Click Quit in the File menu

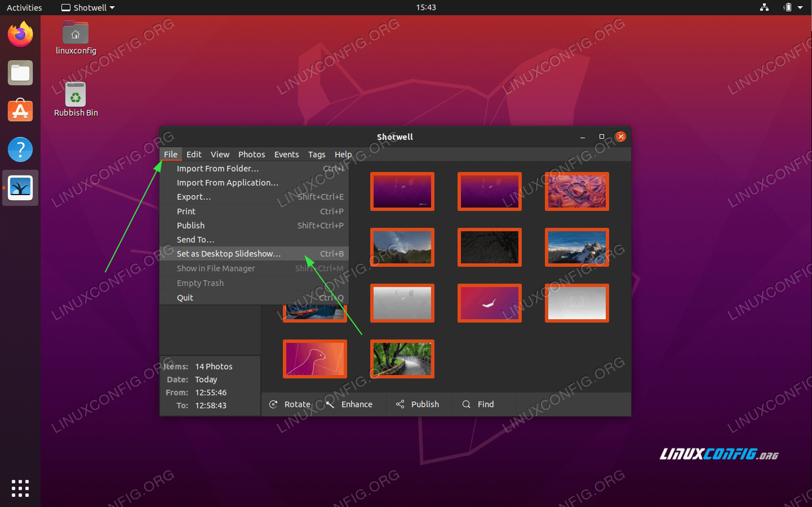185,297
